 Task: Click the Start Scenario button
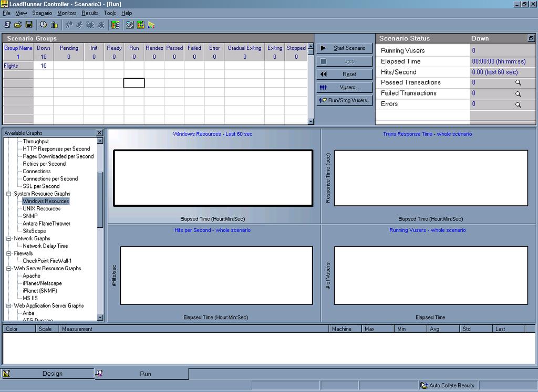(x=345, y=48)
